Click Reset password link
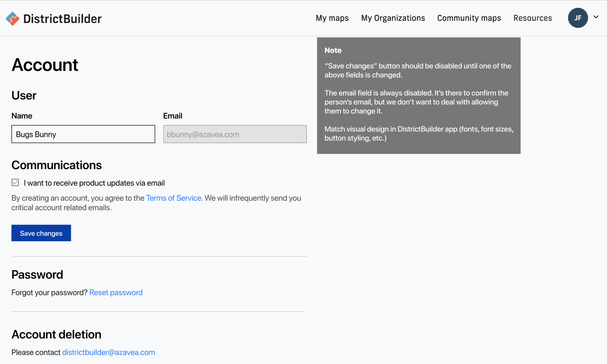607x364 pixels. point(116,292)
